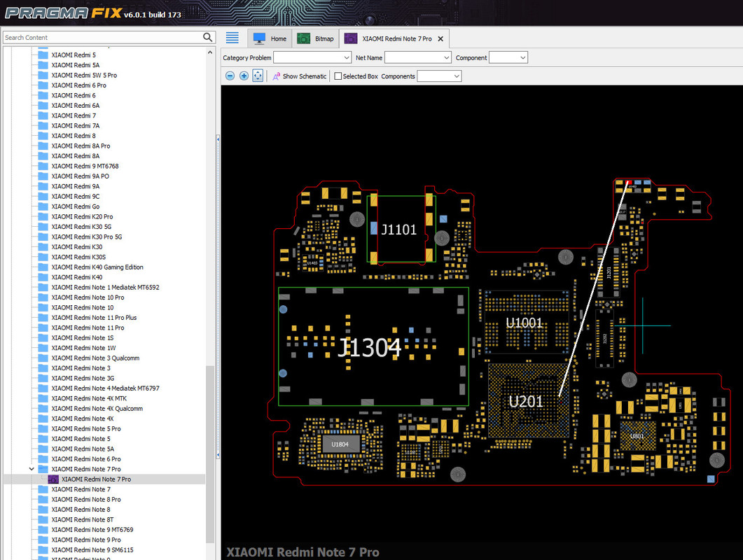The height and width of the screenshot is (560, 743).
Task: Select XIAOMI Redmi Note 11 Pro Plus
Action: [94, 317]
